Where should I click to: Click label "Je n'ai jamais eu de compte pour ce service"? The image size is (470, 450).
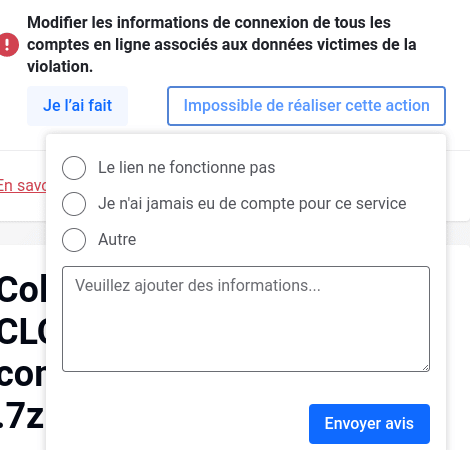pos(252,203)
